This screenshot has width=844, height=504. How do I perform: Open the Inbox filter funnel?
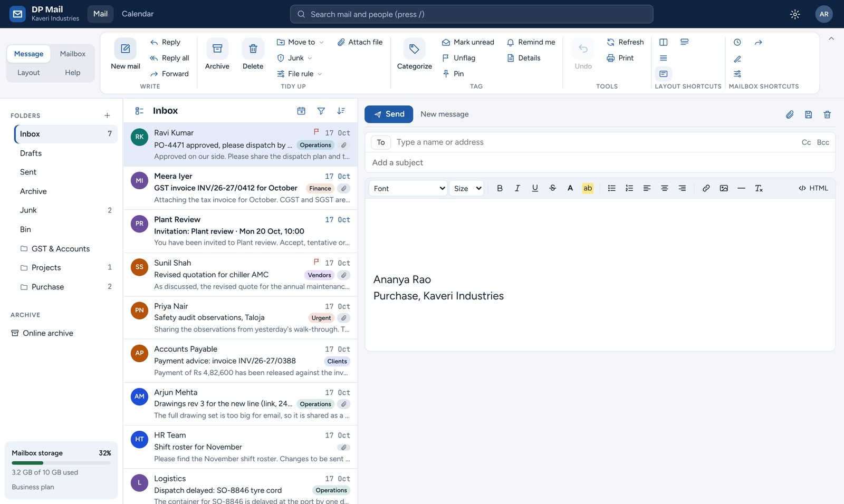click(321, 111)
